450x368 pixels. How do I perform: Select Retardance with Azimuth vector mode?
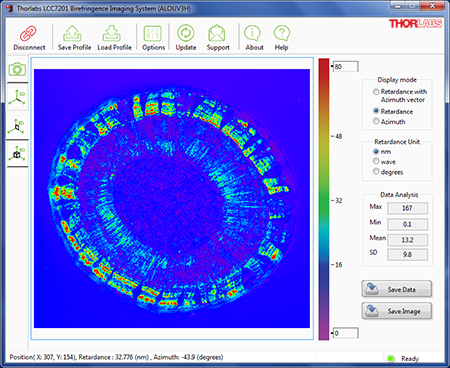pyautogui.click(x=376, y=91)
